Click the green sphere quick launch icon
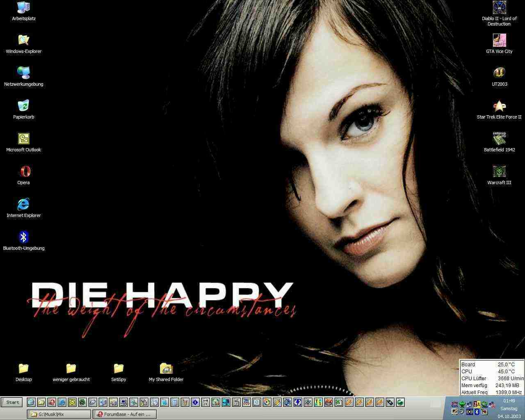Image resolution: width=525 pixels, height=420 pixels. [x=400, y=402]
